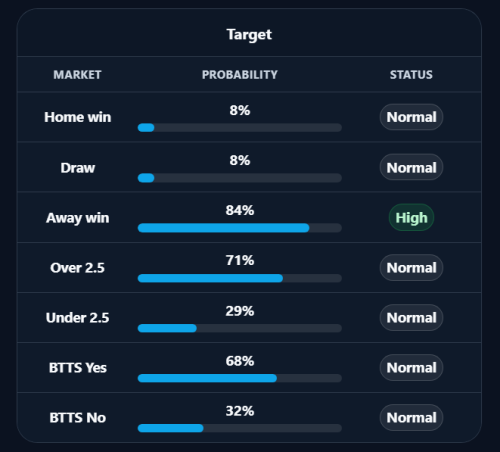Click the STATUS column header
The image size is (500, 452).
point(411,75)
